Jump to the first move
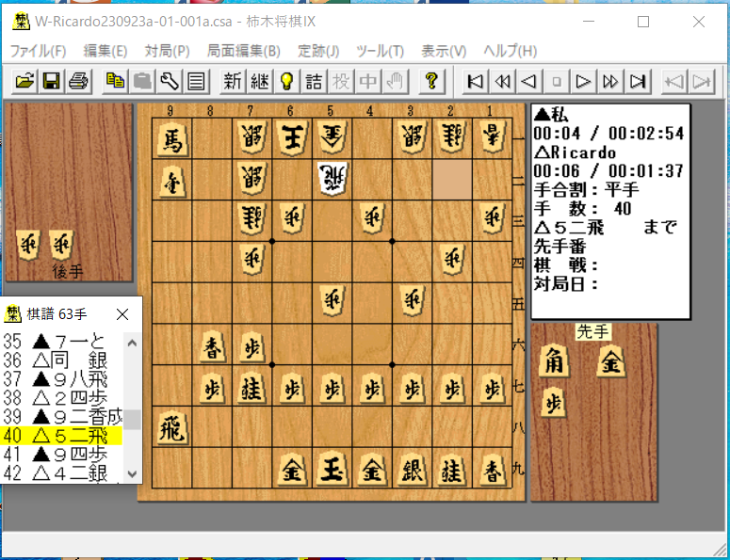Viewport: 730px width, 560px height. click(x=475, y=82)
